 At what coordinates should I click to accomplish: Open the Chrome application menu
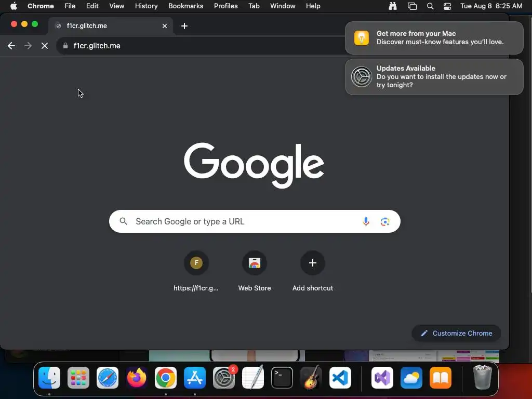41,6
